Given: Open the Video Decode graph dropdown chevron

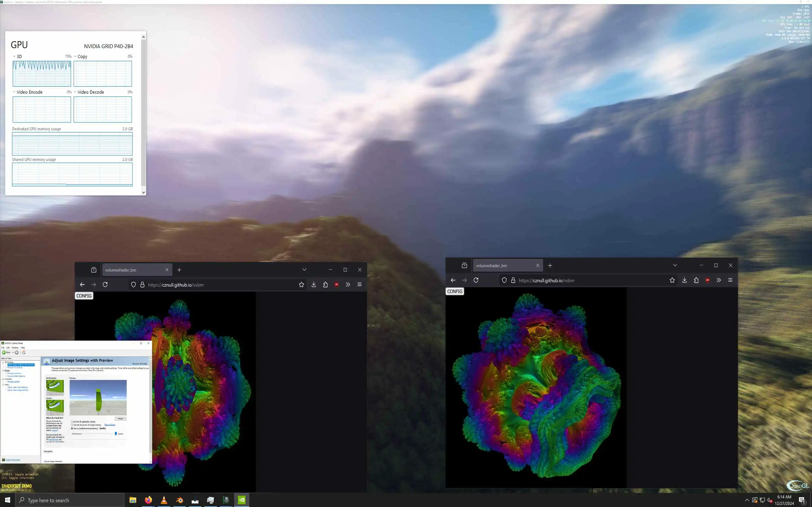Looking at the screenshot, I should tap(75, 92).
